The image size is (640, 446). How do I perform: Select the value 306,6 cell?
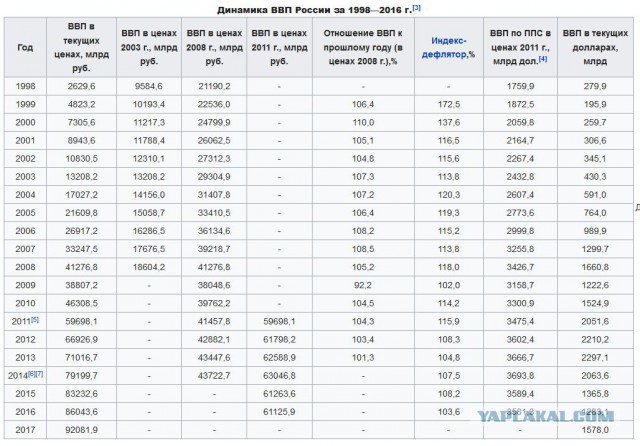(595, 141)
